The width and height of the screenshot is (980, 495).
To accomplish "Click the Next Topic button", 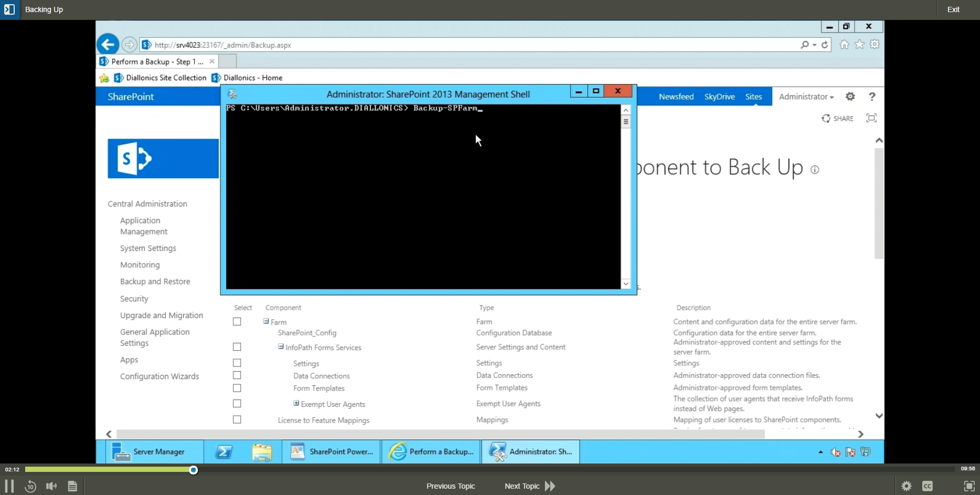I will point(522,486).
